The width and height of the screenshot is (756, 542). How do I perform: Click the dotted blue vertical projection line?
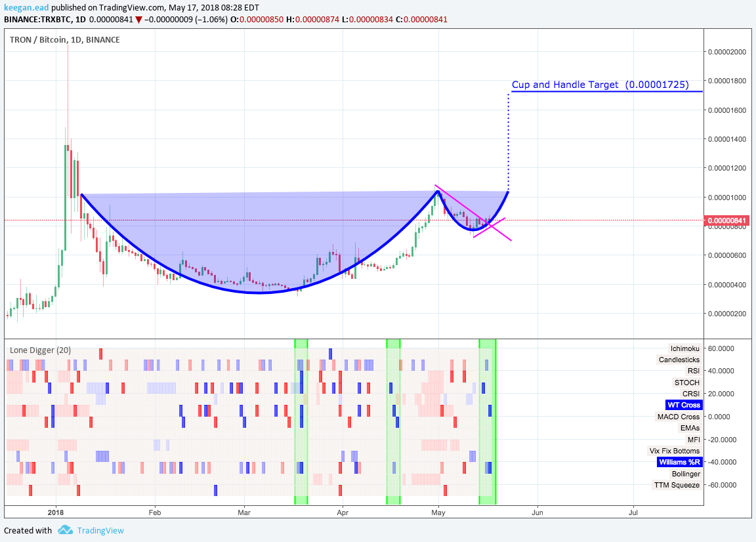[x=508, y=141]
